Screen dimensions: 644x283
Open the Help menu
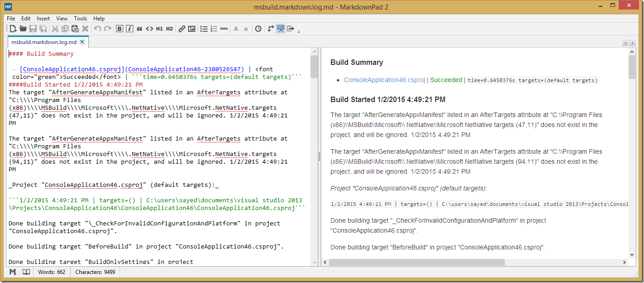99,19
